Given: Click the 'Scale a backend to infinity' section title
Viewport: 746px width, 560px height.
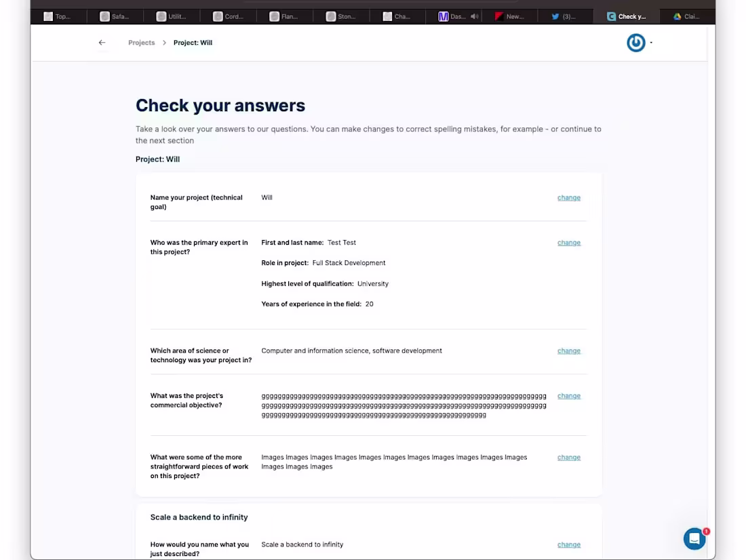Looking at the screenshot, I should [x=199, y=517].
